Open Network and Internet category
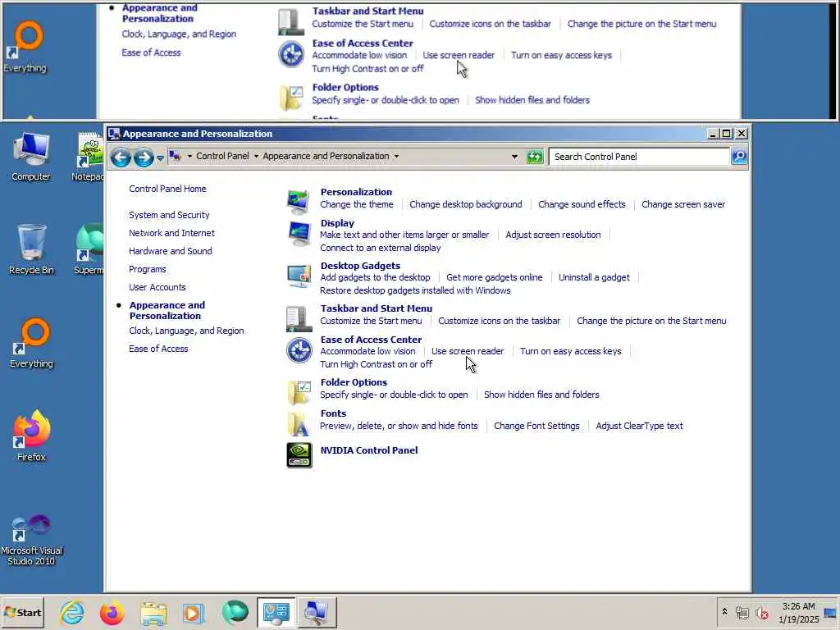The width and height of the screenshot is (840, 630). point(171,233)
